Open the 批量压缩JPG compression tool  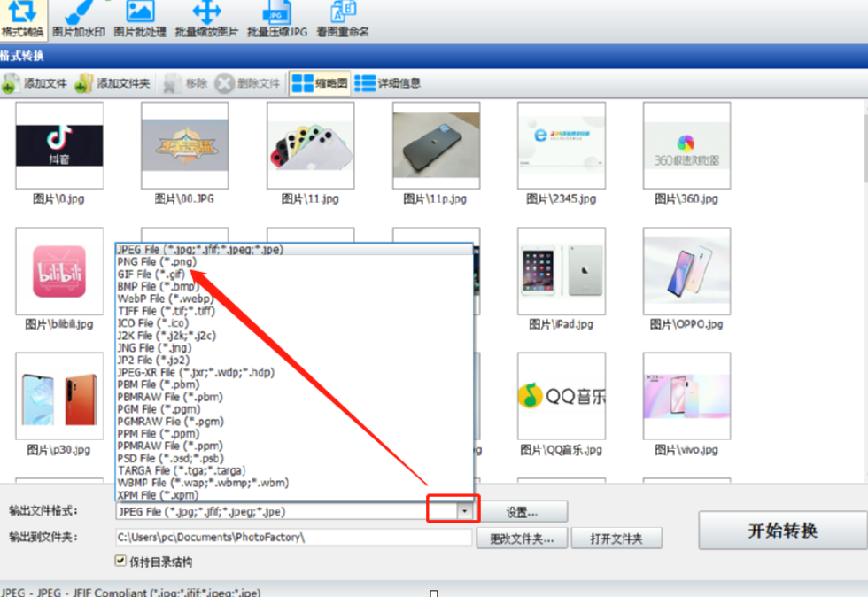(x=276, y=19)
